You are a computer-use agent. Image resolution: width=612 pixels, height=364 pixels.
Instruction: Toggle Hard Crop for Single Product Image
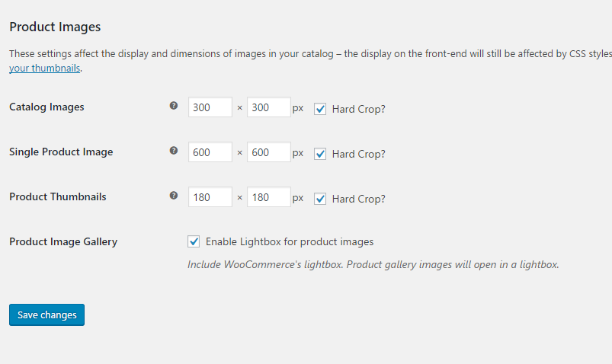pyautogui.click(x=320, y=154)
